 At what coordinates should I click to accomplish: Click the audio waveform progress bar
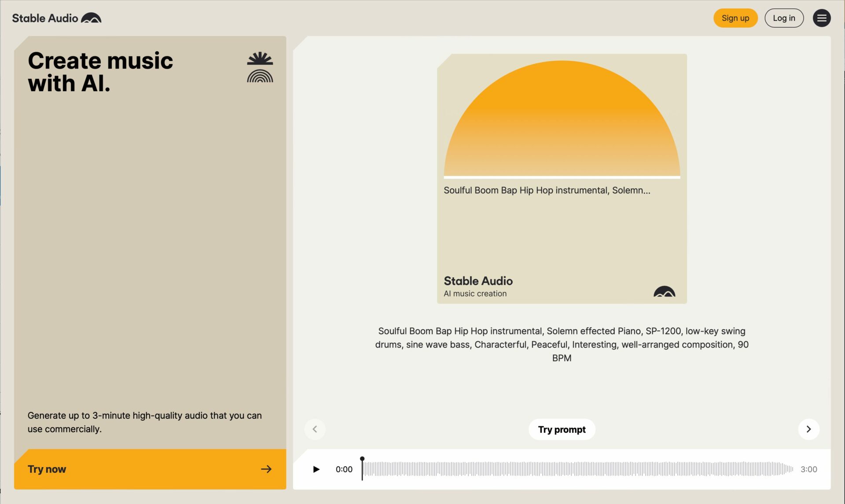point(577,469)
